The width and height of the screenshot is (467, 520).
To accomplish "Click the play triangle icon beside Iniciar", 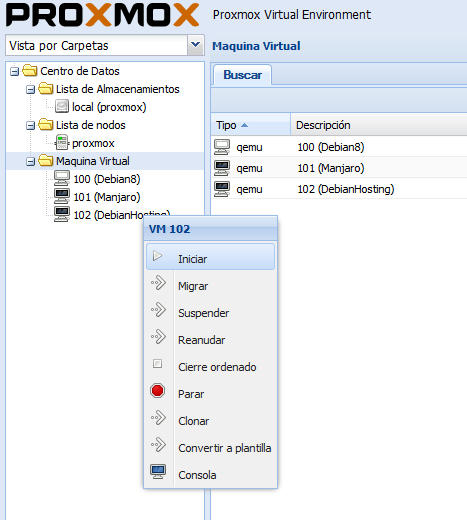I will tap(157, 256).
